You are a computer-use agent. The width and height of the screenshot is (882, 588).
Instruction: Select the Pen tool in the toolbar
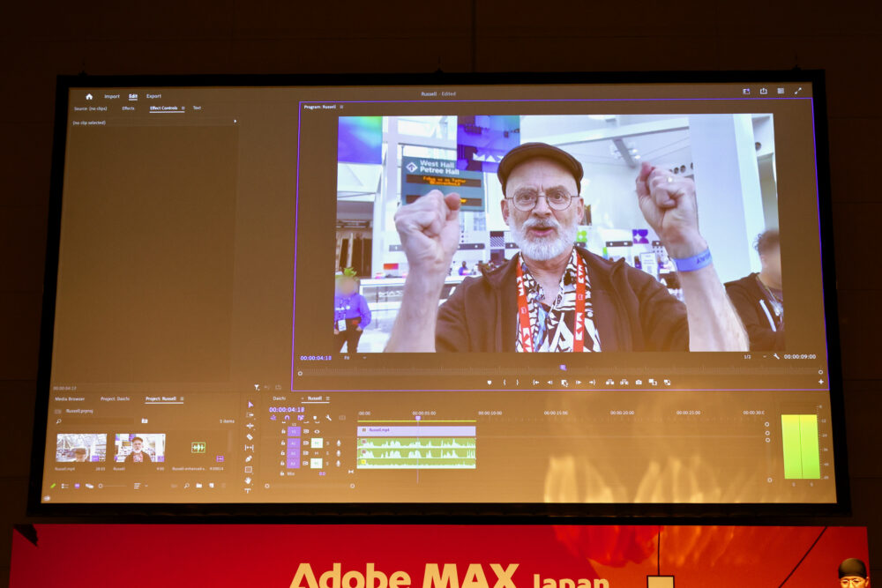tap(250, 458)
